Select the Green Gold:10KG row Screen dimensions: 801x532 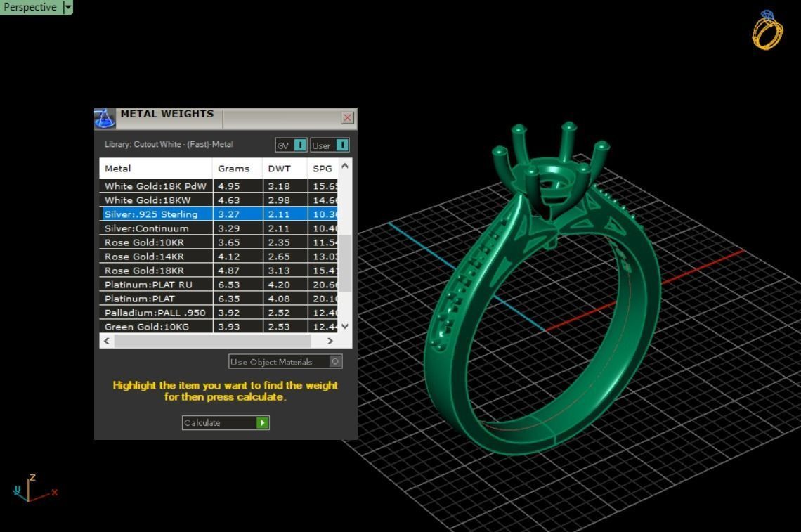tap(219, 326)
